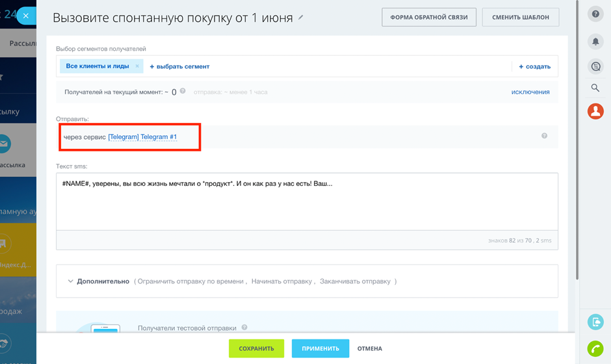Image resolution: width=611 pixels, height=364 pixels.
Task: Select the Все клиенты и лиды segment tag
Action: (x=97, y=66)
